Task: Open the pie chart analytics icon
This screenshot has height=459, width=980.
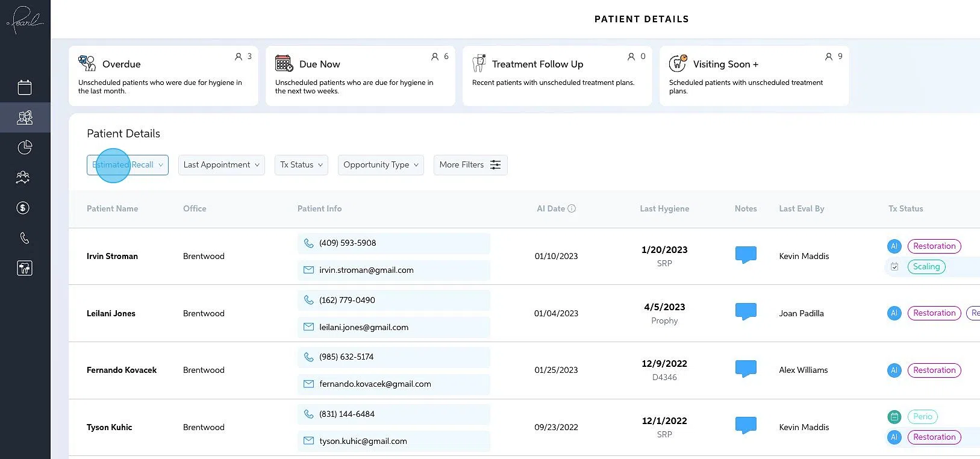Action: pyautogui.click(x=25, y=148)
